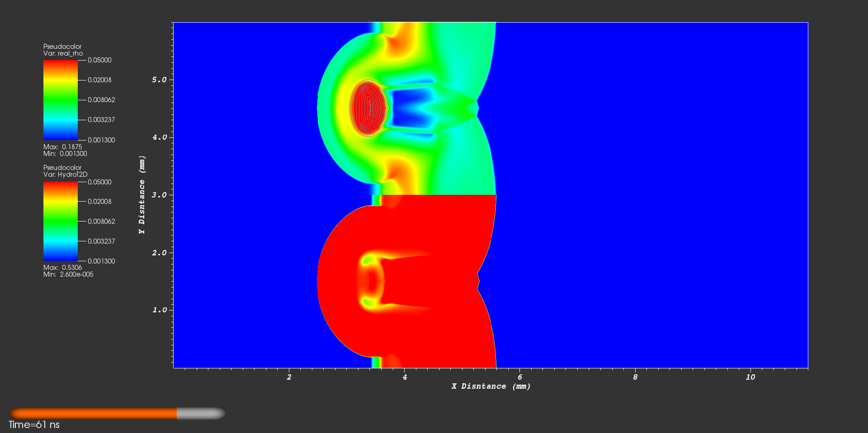This screenshot has width=868, height=433.
Task: Click '0.02008' tick on HydroT2D legend
Action: 99,202
